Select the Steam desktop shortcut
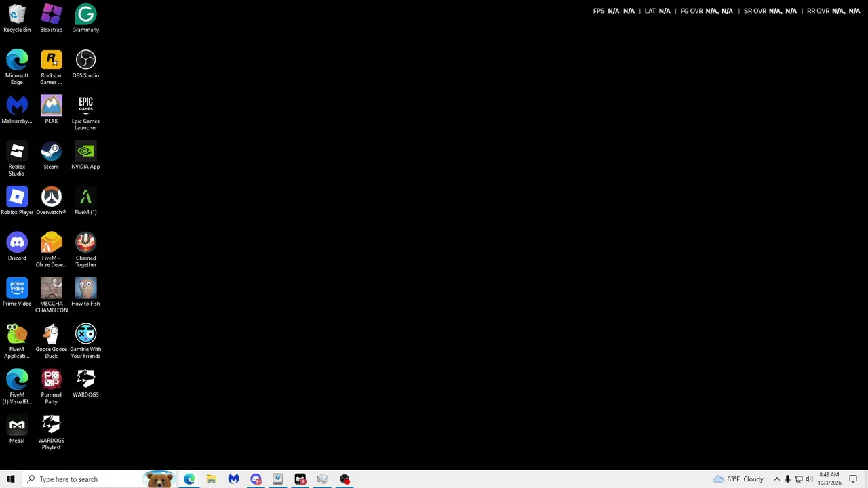 51,156
